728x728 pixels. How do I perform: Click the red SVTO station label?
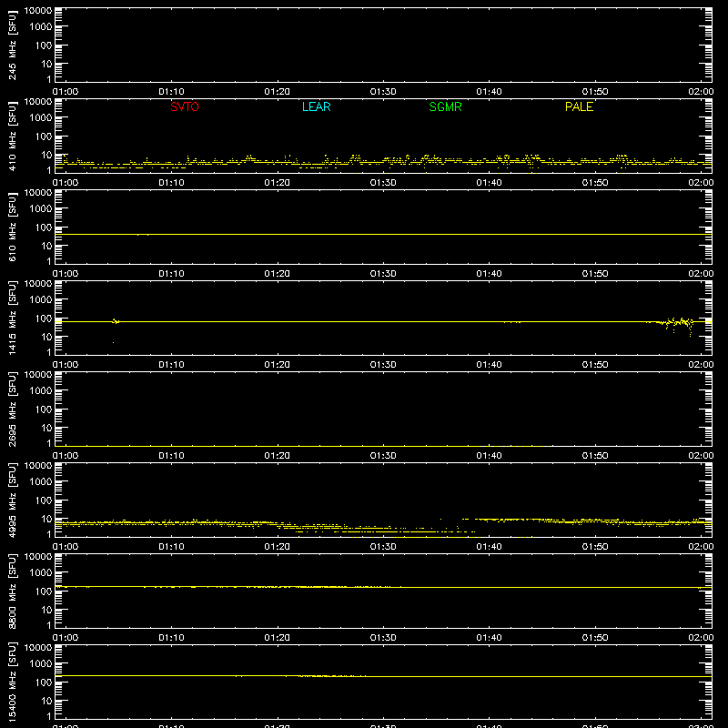pyautogui.click(x=185, y=106)
